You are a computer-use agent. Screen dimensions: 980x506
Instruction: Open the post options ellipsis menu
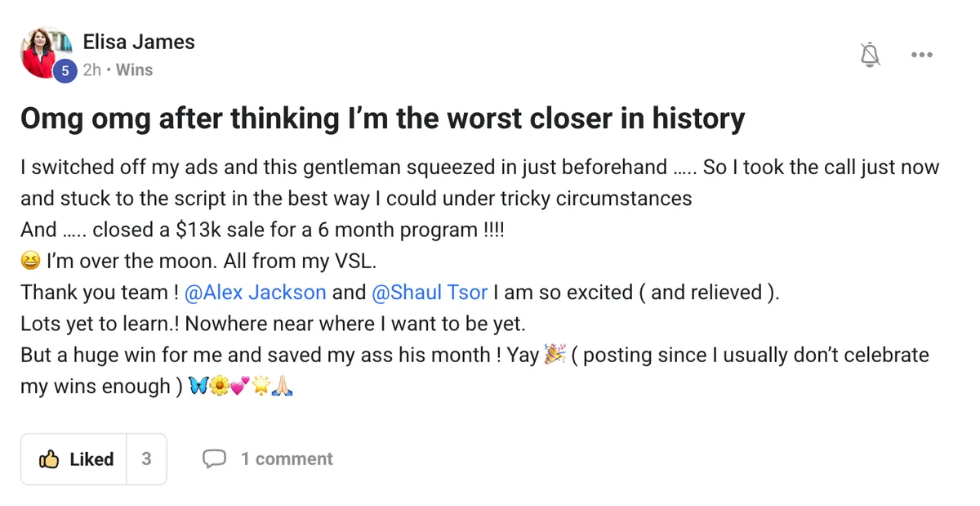[x=922, y=54]
